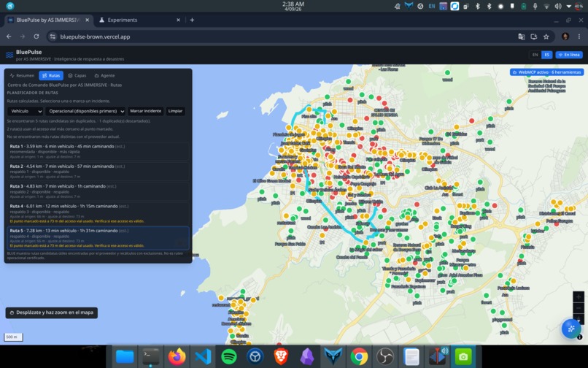Click the map zoom-out minus button
The height and width of the screenshot is (368, 588).
(579, 308)
